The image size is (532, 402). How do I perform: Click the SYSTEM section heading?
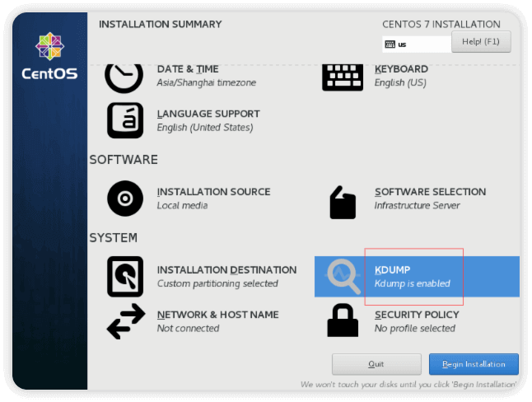click(x=114, y=238)
